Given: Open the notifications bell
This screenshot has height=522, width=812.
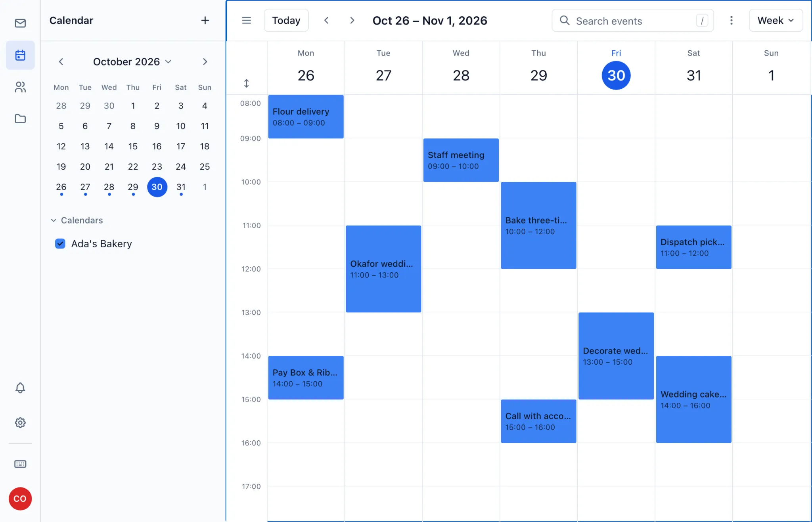Looking at the screenshot, I should pos(20,388).
